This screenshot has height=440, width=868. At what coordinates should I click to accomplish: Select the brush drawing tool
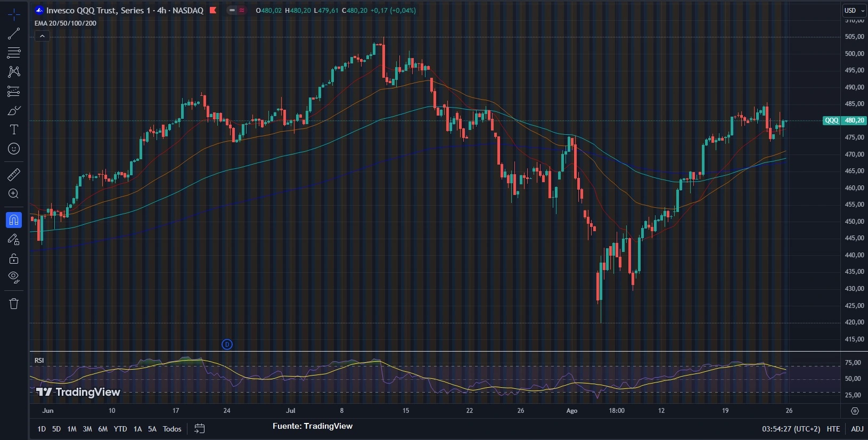coord(14,111)
